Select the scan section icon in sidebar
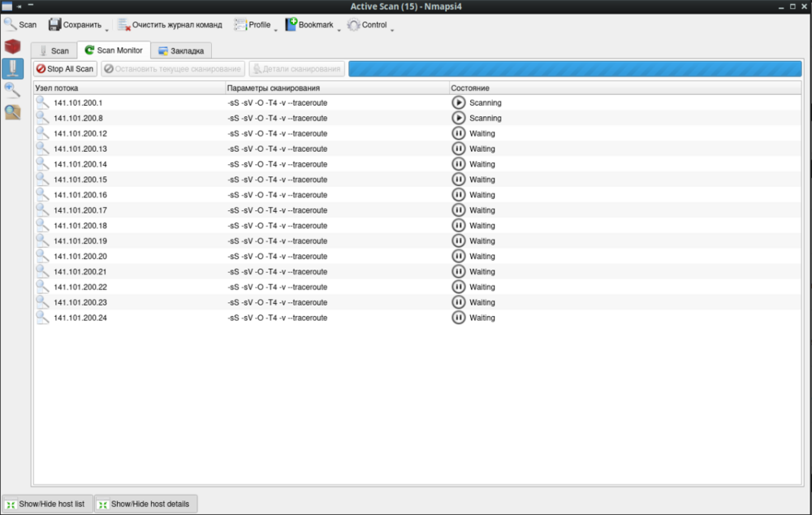 [x=12, y=68]
